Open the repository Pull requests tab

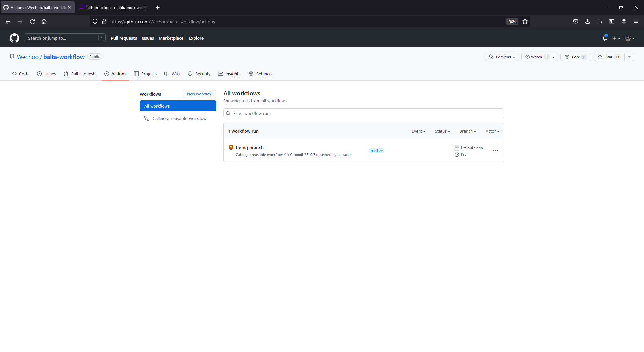coord(80,74)
